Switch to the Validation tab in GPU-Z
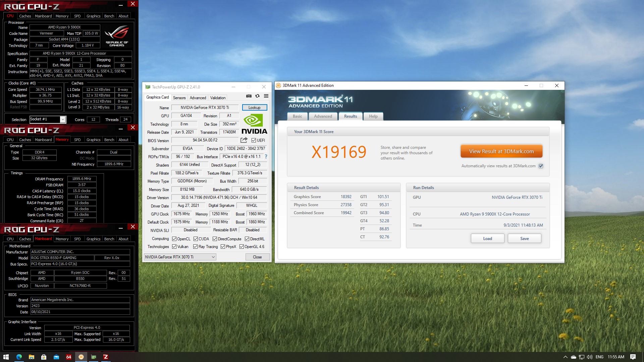Viewport: 644px width, 362px height. tap(218, 98)
